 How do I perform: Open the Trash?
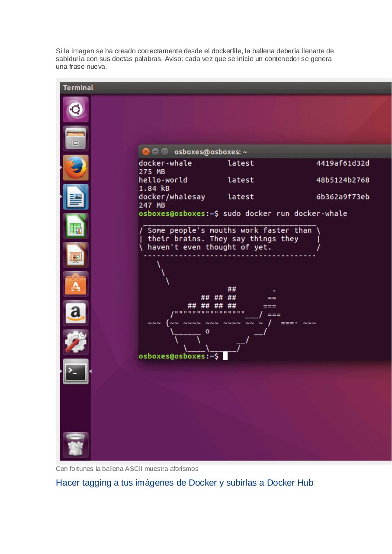tap(75, 444)
